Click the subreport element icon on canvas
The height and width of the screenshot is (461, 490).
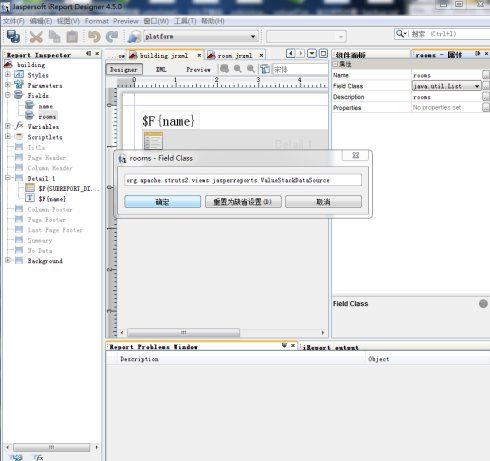[153, 141]
